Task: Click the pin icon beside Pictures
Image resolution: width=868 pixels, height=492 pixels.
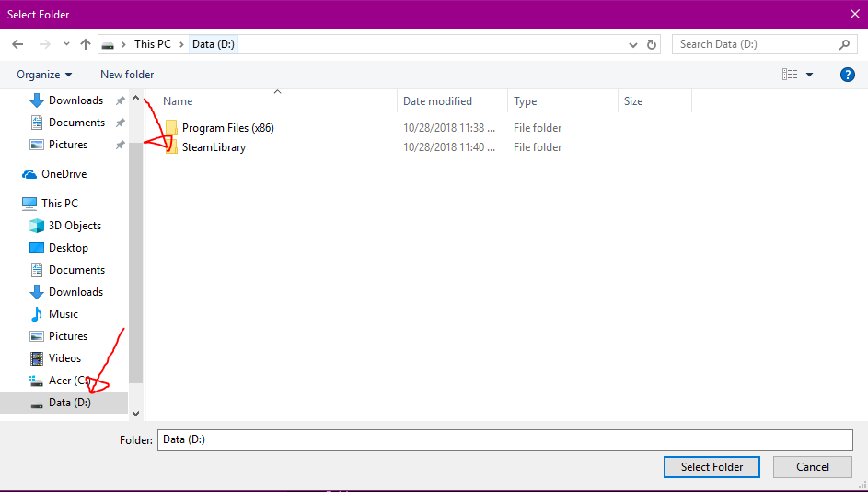Action: (120, 145)
